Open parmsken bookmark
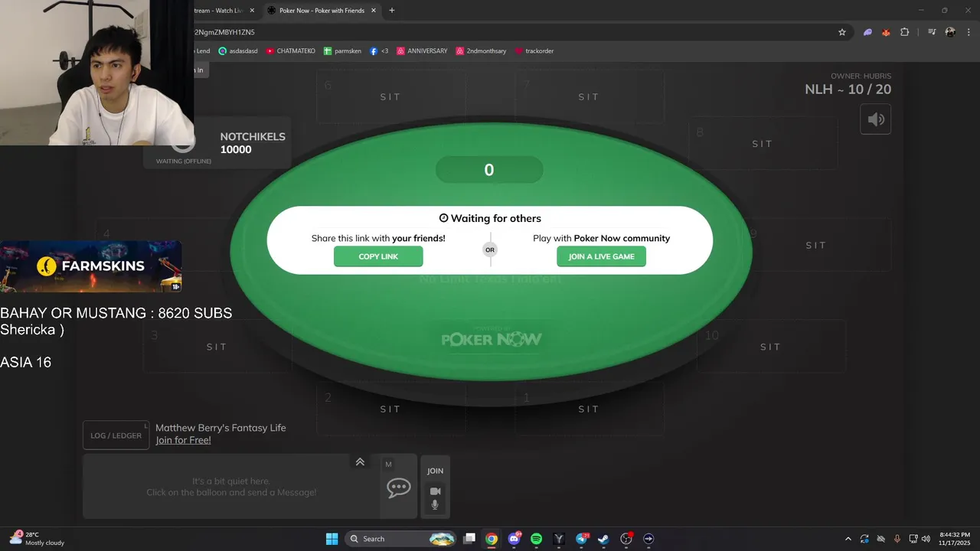The width and height of the screenshot is (980, 551). point(342,51)
